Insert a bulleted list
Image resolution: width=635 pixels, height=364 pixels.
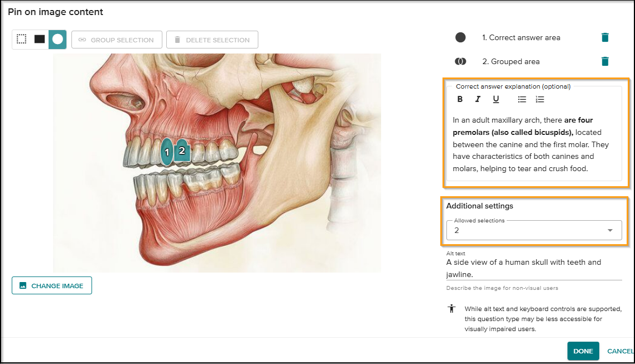pos(522,100)
